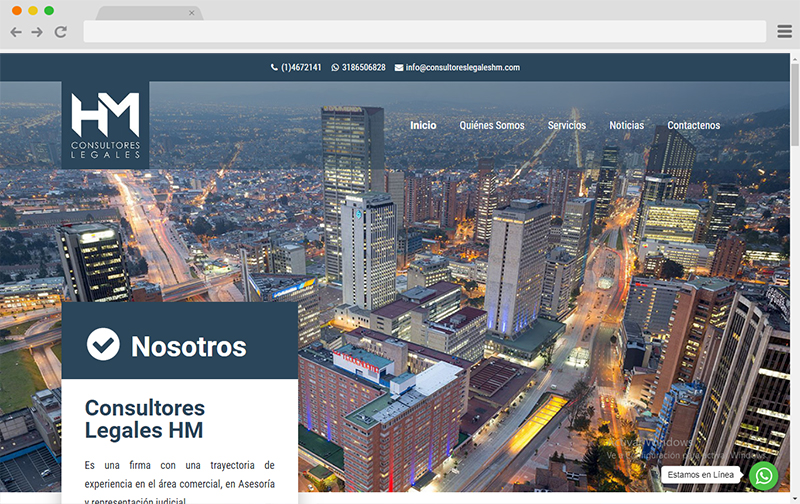Viewport: 800px width, 504px height.
Task: Click the info@consultoreslegaleshm.com email link
Action: pyautogui.click(x=463, y=67)
